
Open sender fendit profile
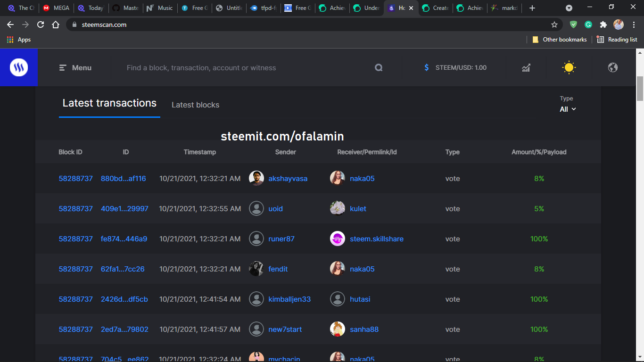click(278, 269)
